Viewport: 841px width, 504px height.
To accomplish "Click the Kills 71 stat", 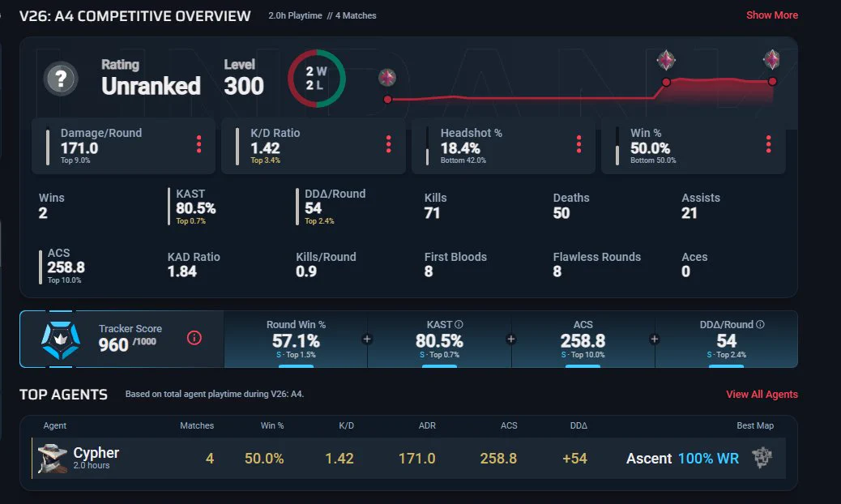I will (x=436, y=206).
